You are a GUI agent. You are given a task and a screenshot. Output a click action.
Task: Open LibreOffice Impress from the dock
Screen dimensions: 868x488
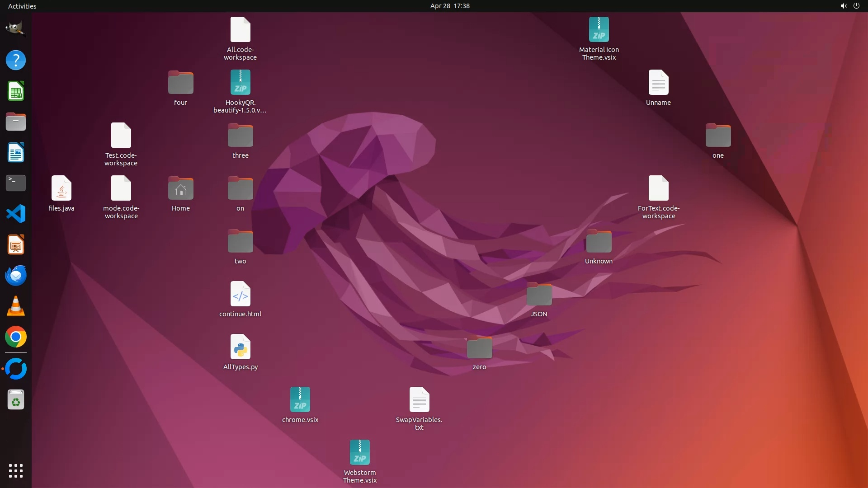(16, 245)
